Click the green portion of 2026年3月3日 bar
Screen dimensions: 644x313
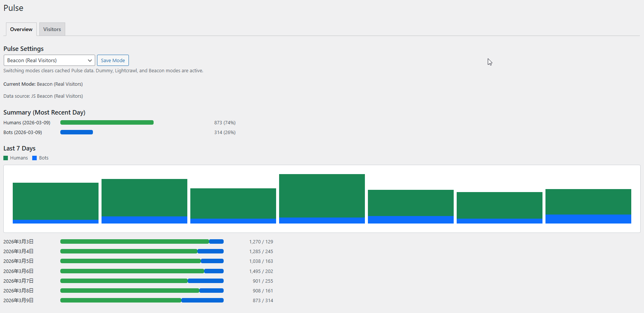pos(134,241)
